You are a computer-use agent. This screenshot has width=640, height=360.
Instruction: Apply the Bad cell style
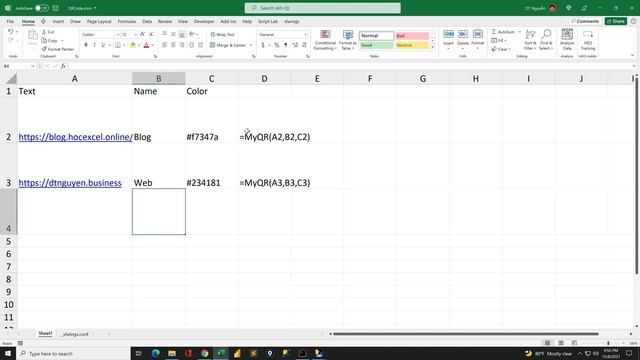coord(412,36)
